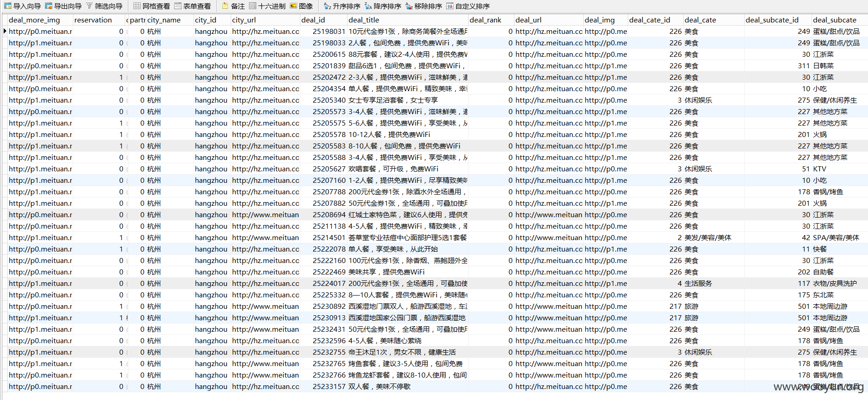Select deal_id cell 25201839
Viewport: 868px width, 400px height.
coord(323,66)
